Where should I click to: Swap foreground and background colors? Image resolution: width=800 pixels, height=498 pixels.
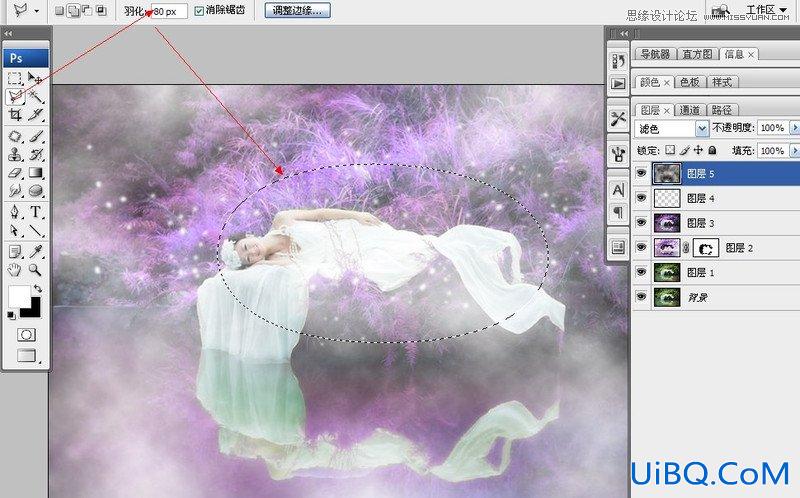point(37,288)
